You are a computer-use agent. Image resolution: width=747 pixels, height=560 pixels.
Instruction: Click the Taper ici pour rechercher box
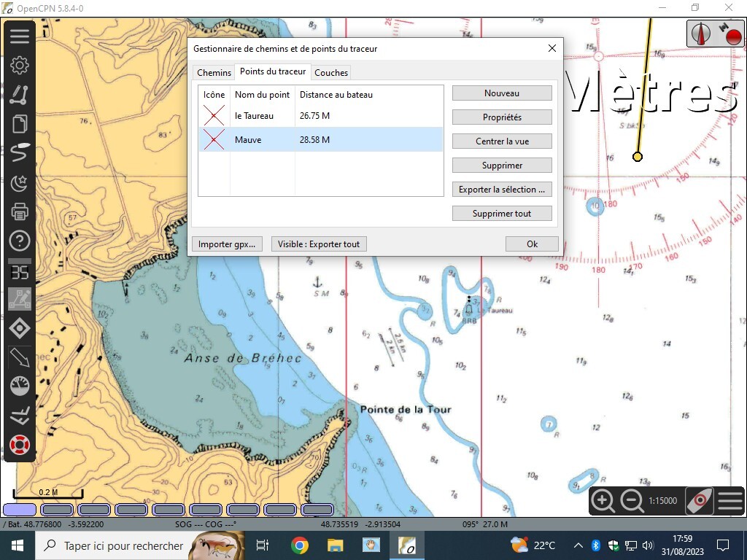point(123,545)
